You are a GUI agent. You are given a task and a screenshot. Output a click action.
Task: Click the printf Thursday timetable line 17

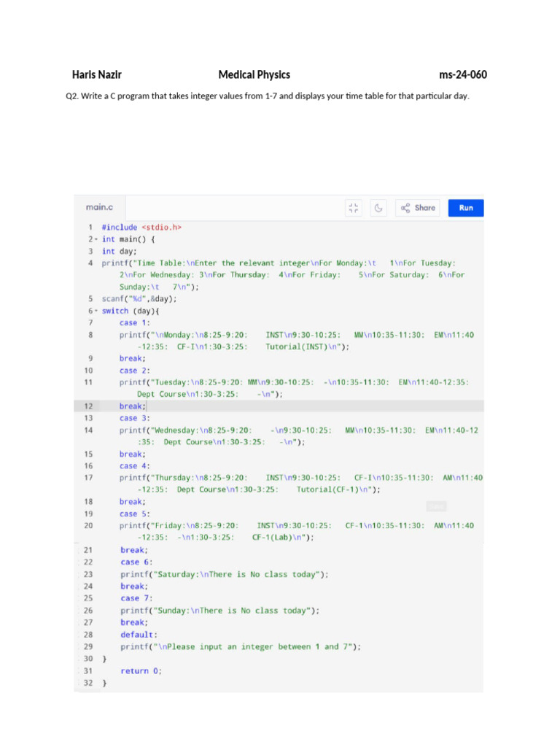pyautogui.click(x=301, y=484)
